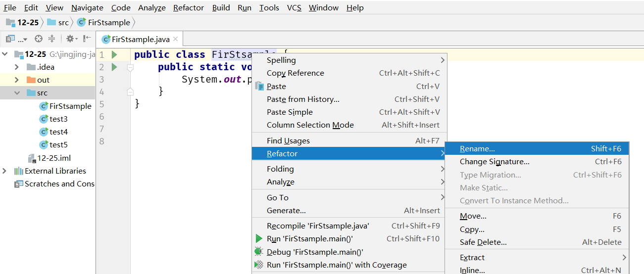The height and width of the screenshot is (274, 644).
Task: Click the test5 class icon
Action: (44, 145)
